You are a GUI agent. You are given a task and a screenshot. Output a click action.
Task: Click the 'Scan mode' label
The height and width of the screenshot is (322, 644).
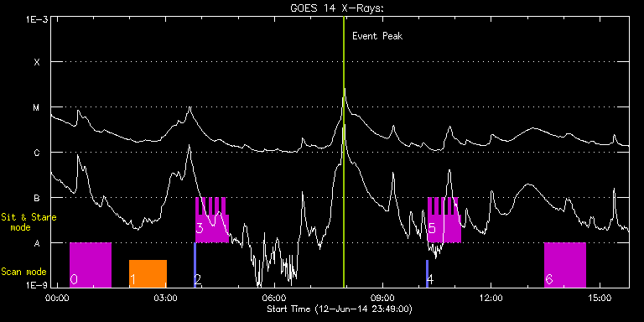(x=23, y=272)
